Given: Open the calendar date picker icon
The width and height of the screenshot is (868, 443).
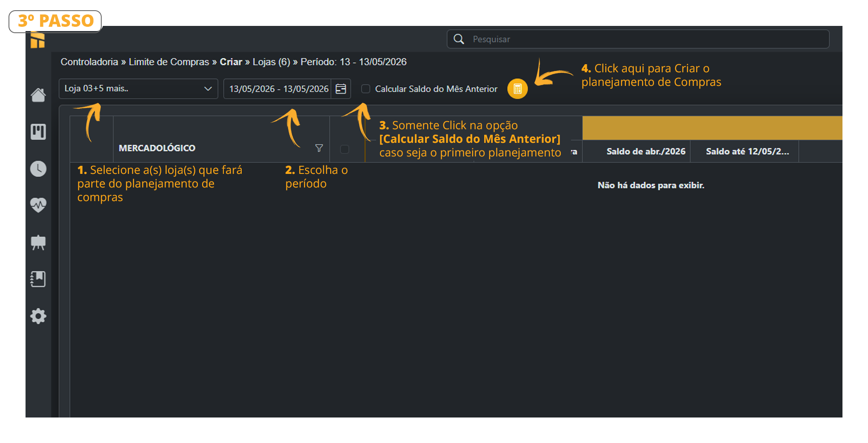Looking at the screenshot, I should coord(341,89).
